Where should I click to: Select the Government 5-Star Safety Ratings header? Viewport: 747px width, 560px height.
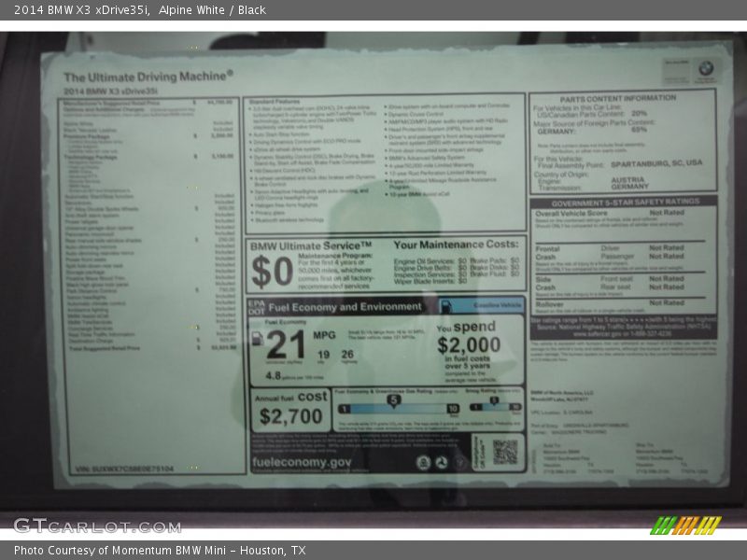point(624,202)
